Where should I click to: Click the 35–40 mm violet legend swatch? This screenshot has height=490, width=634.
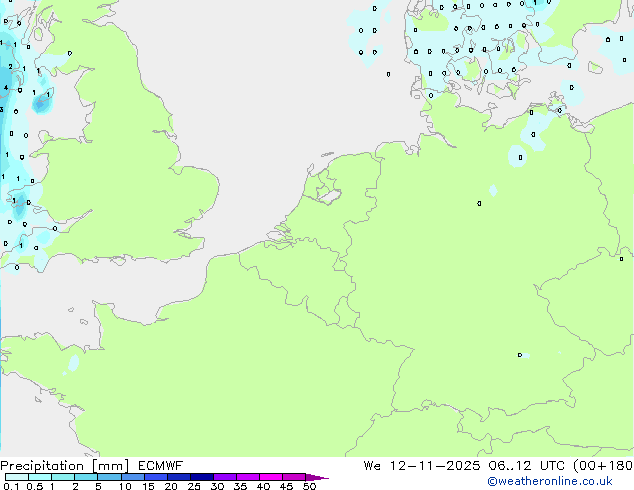(x=248, y=477)
